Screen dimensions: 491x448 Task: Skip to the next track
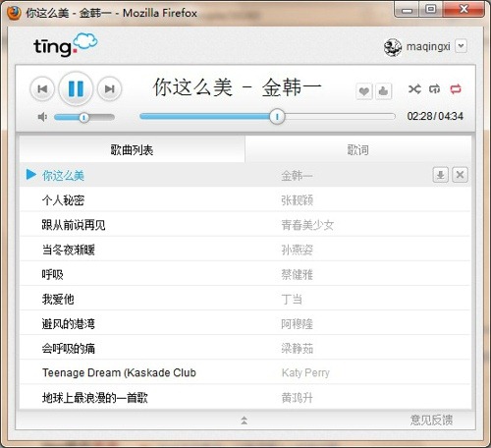pyautogui.click(x=109, y=89)
